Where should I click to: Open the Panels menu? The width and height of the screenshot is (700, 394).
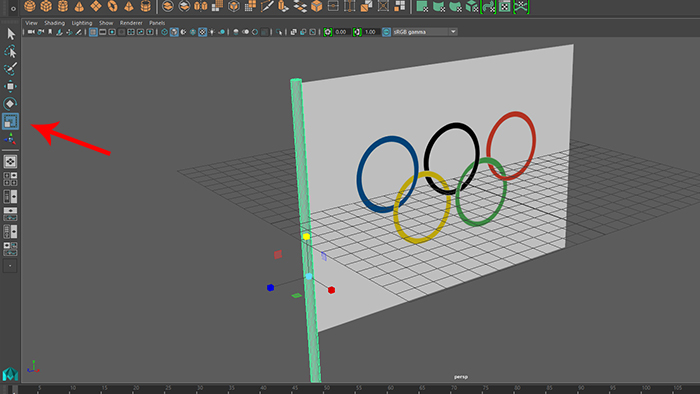(157, 23)
